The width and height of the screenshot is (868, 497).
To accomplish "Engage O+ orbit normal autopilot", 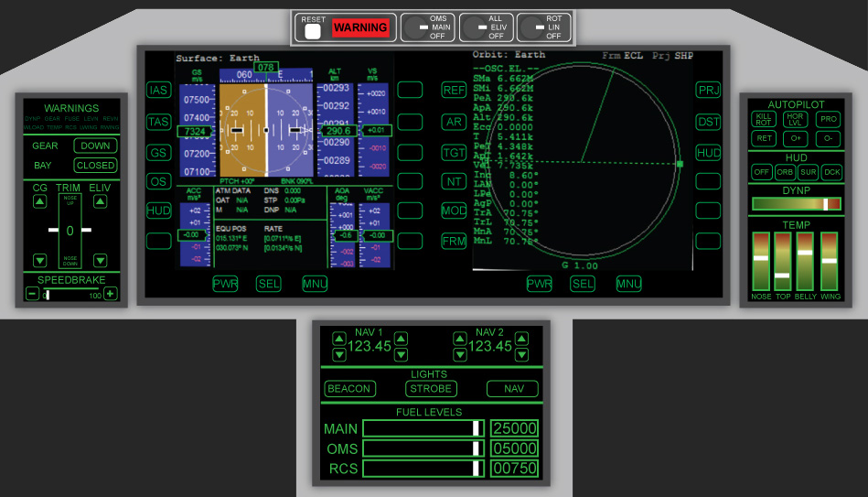I will (796, 138).
